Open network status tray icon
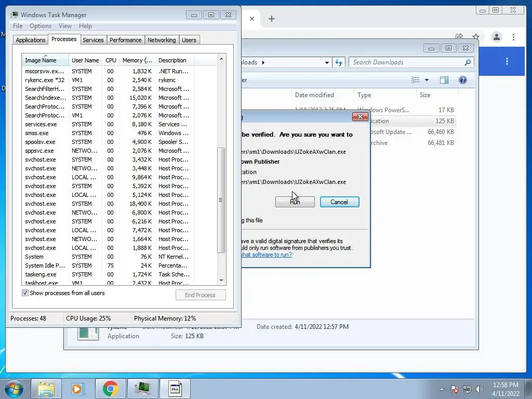 point(467,389)
